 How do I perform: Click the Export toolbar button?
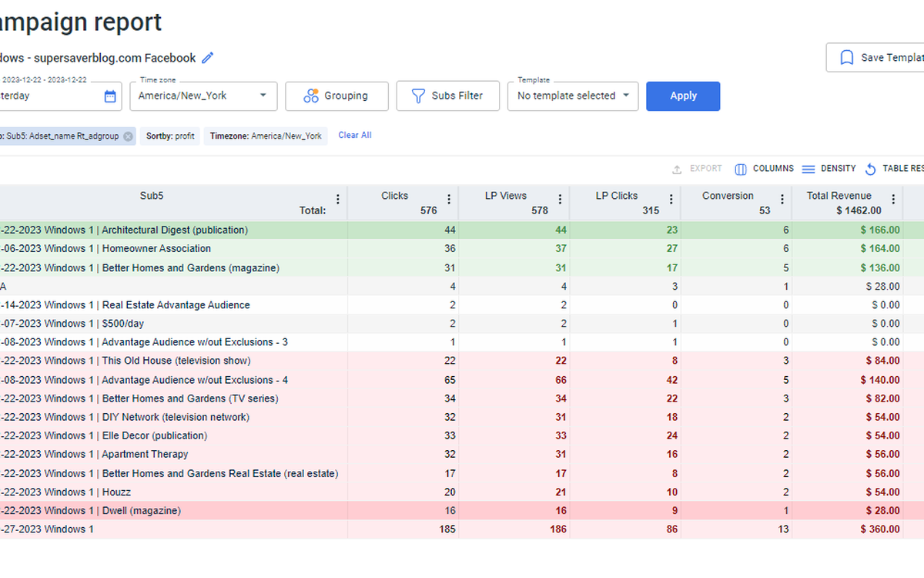[x=697, y=169]
